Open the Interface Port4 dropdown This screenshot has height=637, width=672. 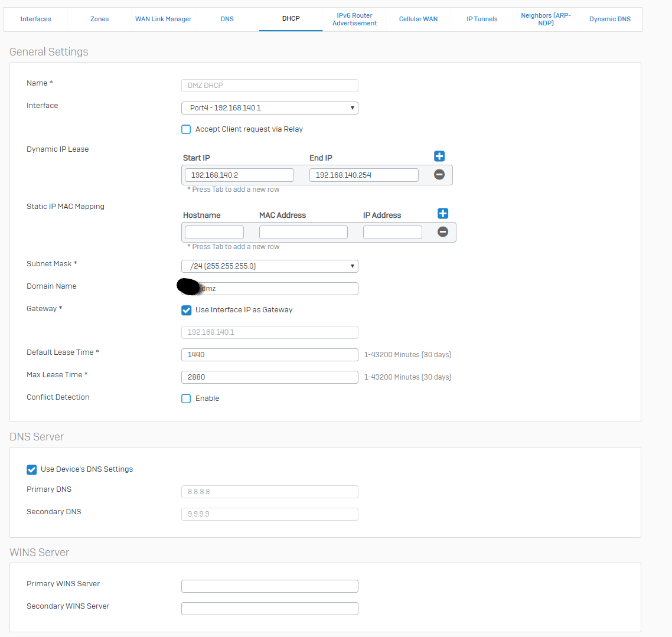tap(269, 108)
